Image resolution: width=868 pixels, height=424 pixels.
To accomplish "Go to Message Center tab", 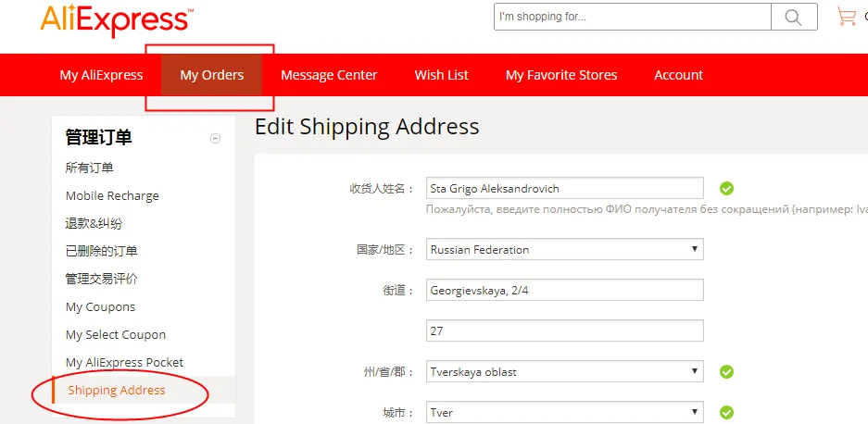I will pos(329,75).
